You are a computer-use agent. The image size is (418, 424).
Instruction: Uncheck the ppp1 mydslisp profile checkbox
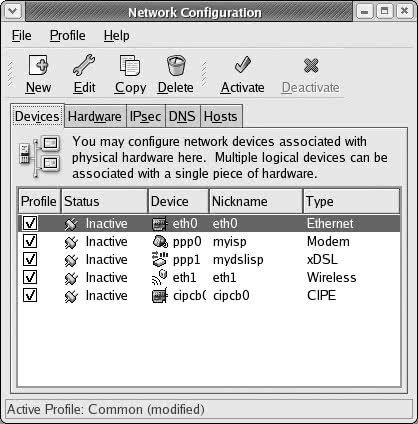tap(30, 259)
